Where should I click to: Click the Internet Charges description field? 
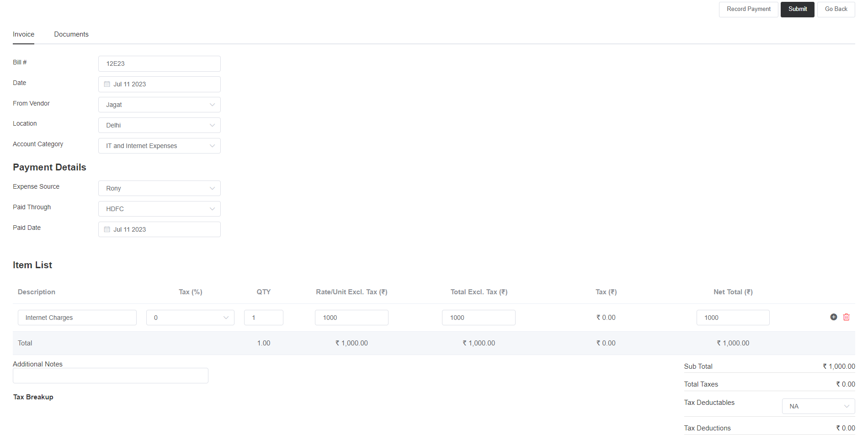77,318
